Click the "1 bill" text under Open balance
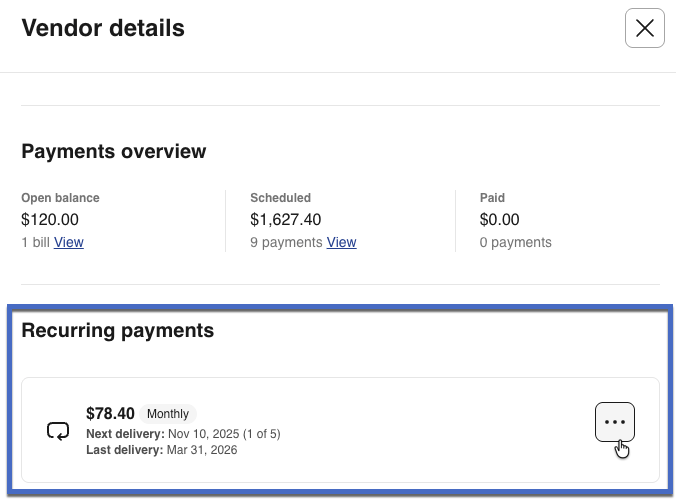Image resolution: width=676 pixels, height=499 pixels. [35, 242]
